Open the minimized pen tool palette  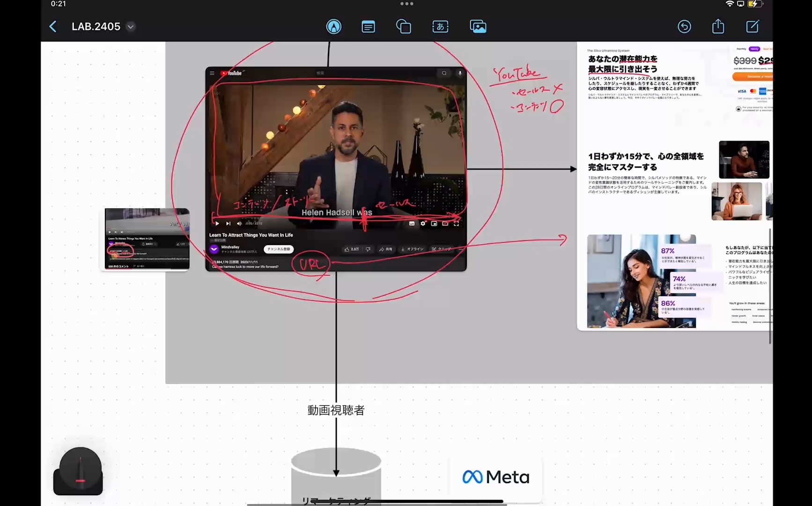click(x=78, y=471)
